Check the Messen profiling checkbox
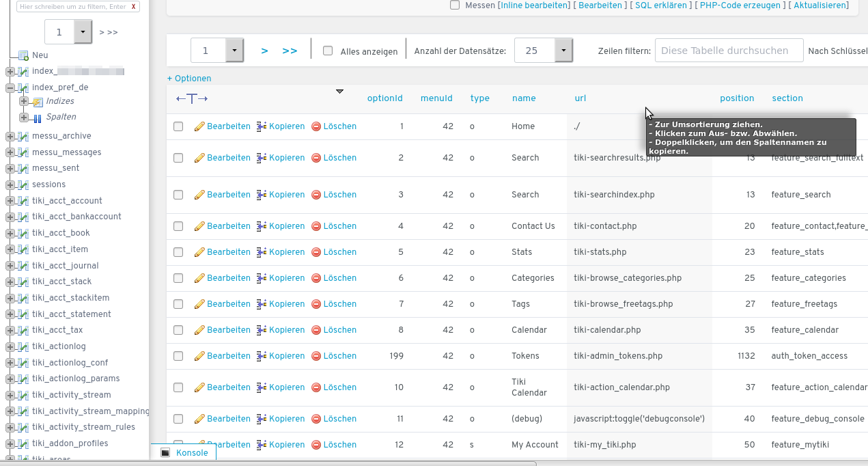The height and width of the screenshot is (466, 868). pyautogui.click(x=455, y=5)
